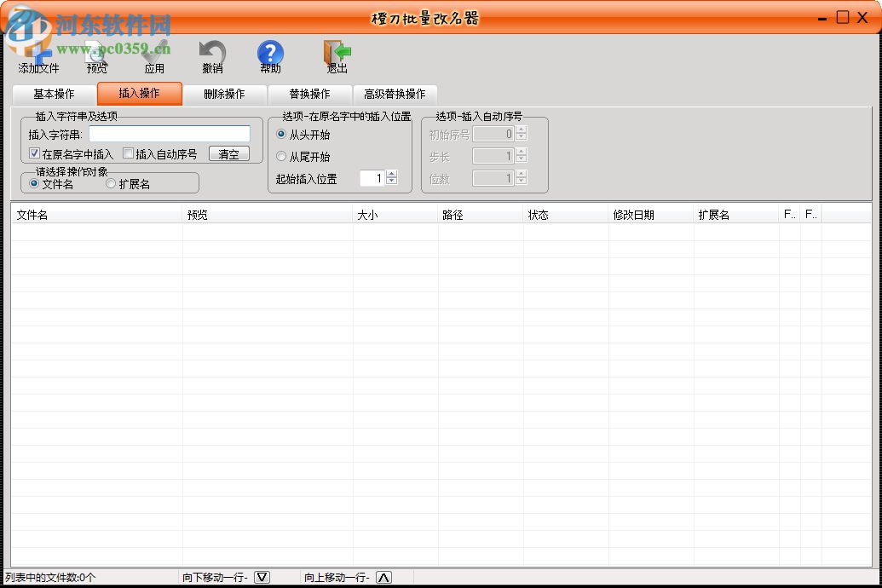Uncheck 在原名字中插入 checkbox

point(34,153)
